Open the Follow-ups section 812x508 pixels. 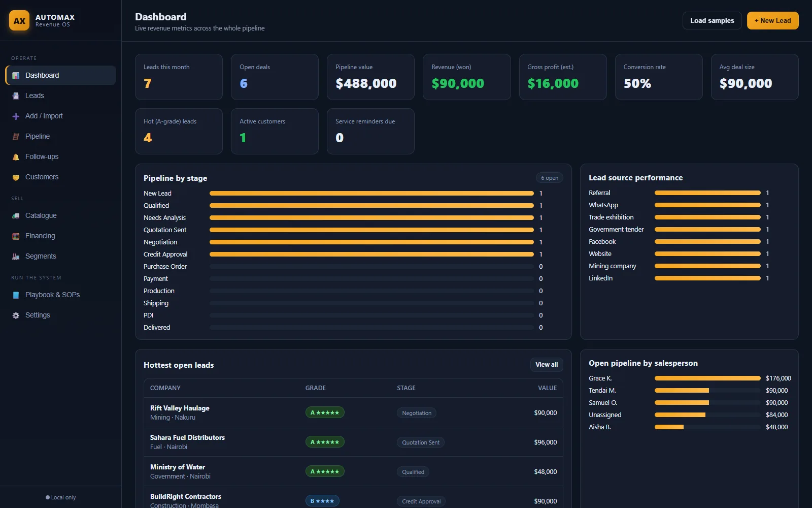click(x=60, y=156)
